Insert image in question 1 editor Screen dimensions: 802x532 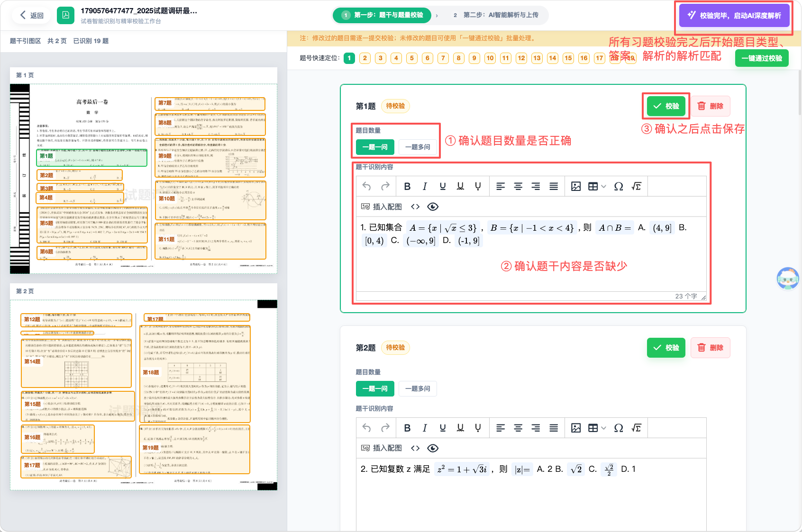tap(576, 186)
